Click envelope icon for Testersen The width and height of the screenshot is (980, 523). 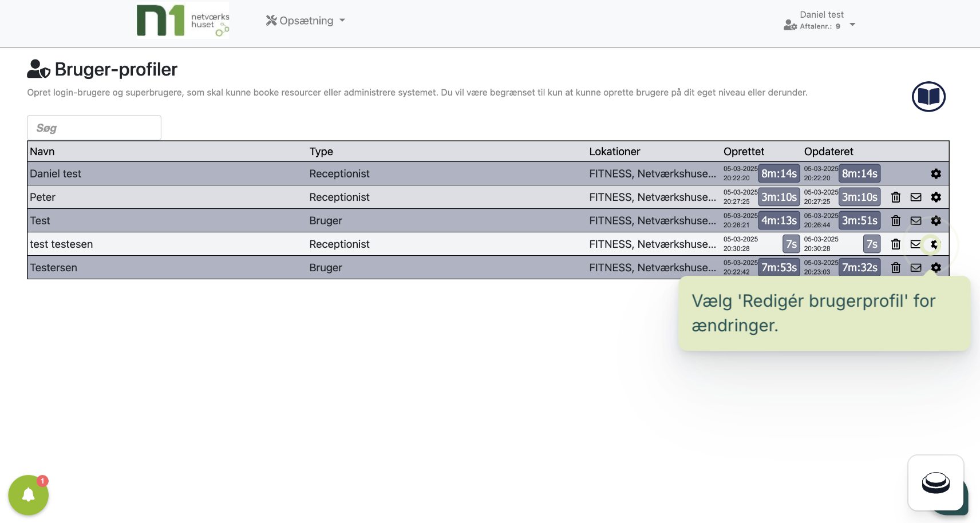point(916,267)
